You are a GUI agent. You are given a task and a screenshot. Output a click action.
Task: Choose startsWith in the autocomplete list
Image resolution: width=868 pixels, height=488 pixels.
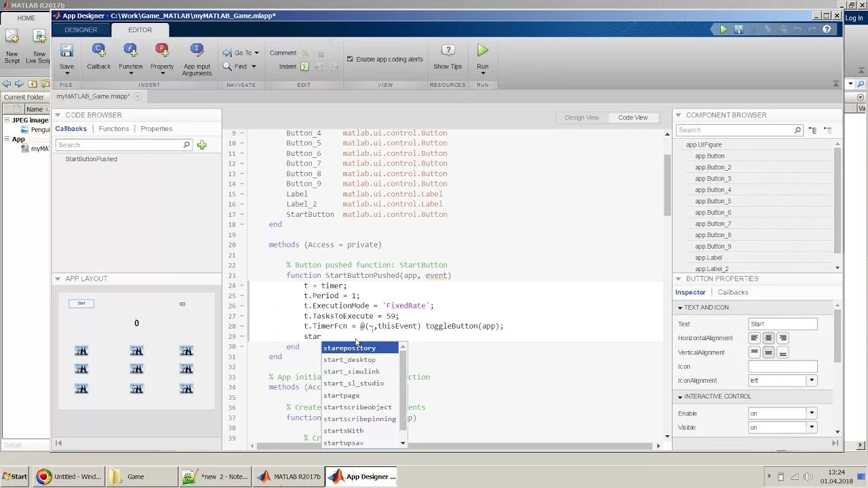(x=360, y=430)
